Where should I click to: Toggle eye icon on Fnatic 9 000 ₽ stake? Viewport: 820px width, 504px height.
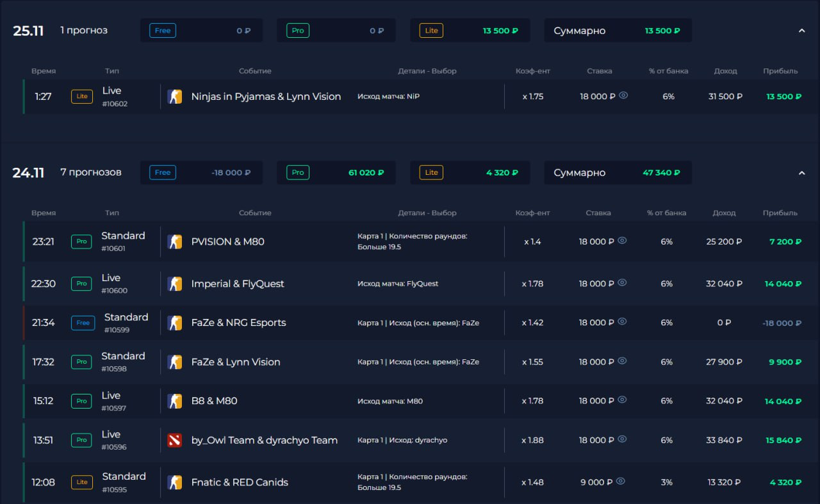point(620,481)
